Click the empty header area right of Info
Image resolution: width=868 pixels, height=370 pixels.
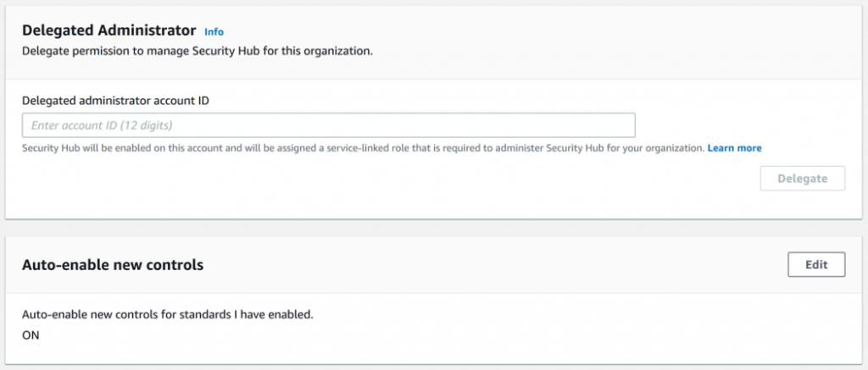[x=509, y=31]
